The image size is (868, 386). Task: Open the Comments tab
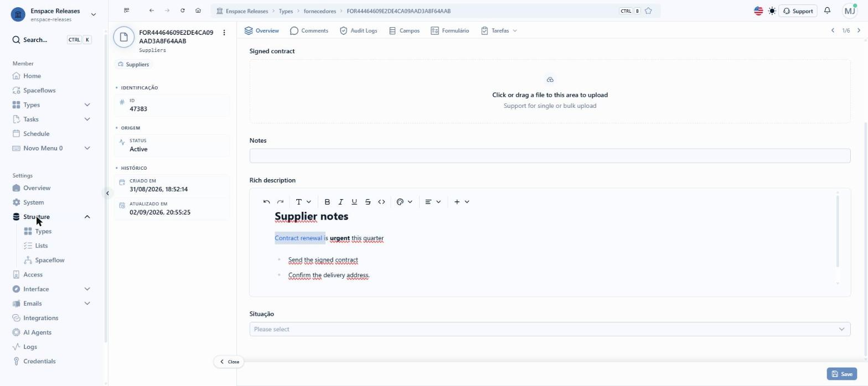point(309,30)
